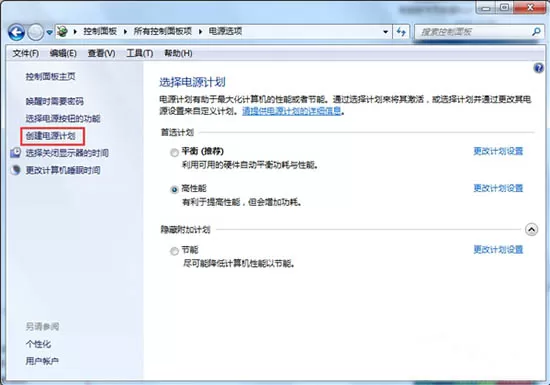Expand arrow after the address bar icon

[75, 32]
